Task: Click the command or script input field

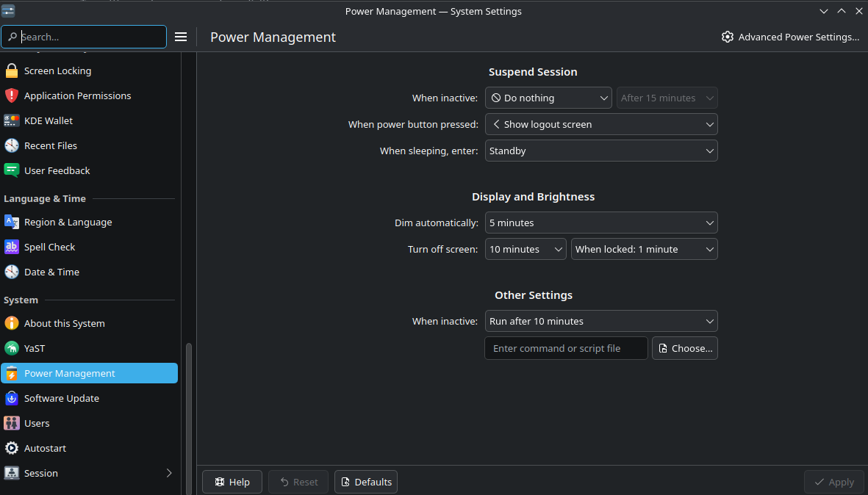Action: point(566,348)
